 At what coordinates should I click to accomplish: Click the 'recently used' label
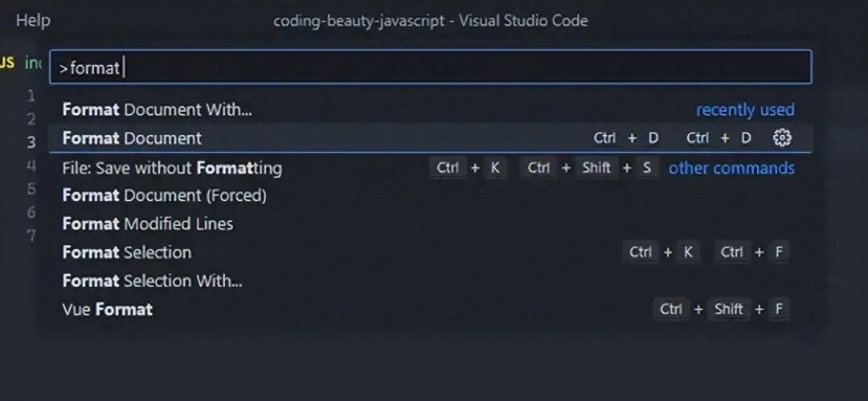pos(744,109)
